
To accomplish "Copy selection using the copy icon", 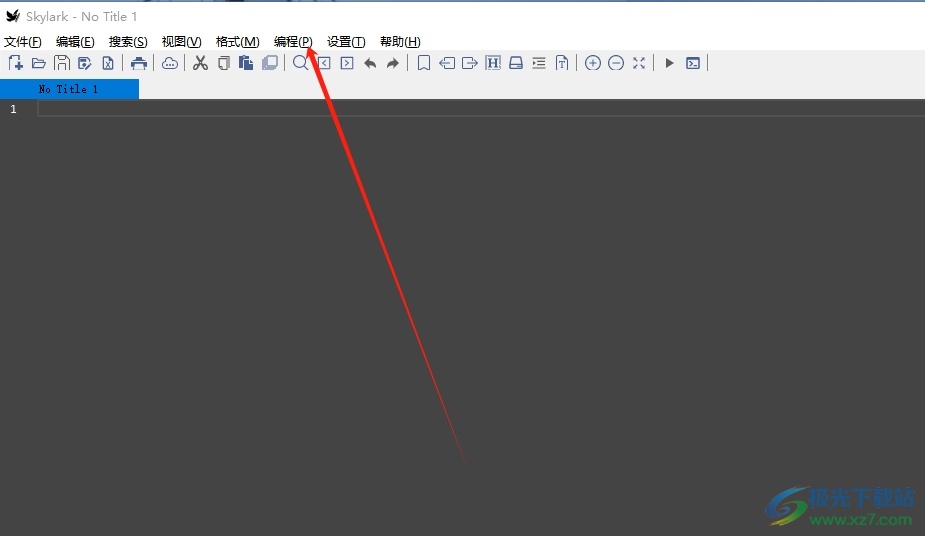I will [x=224, y=63].
